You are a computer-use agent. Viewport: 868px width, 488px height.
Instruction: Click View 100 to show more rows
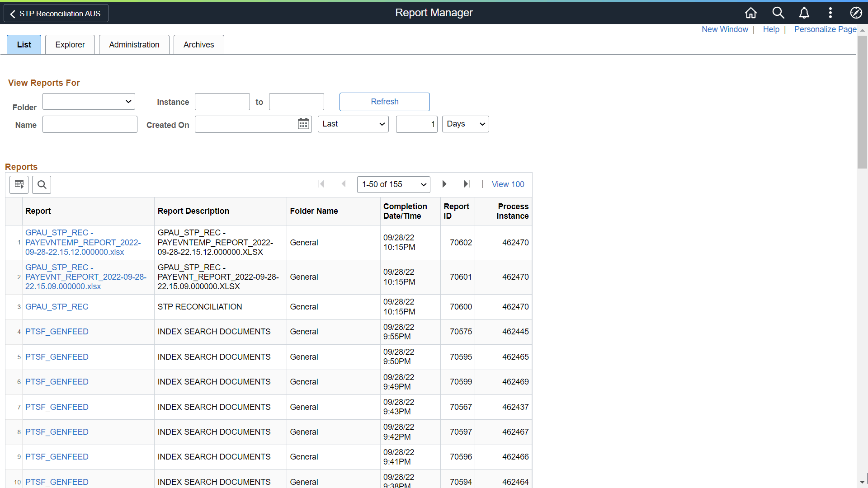click(x=508, y=184)
